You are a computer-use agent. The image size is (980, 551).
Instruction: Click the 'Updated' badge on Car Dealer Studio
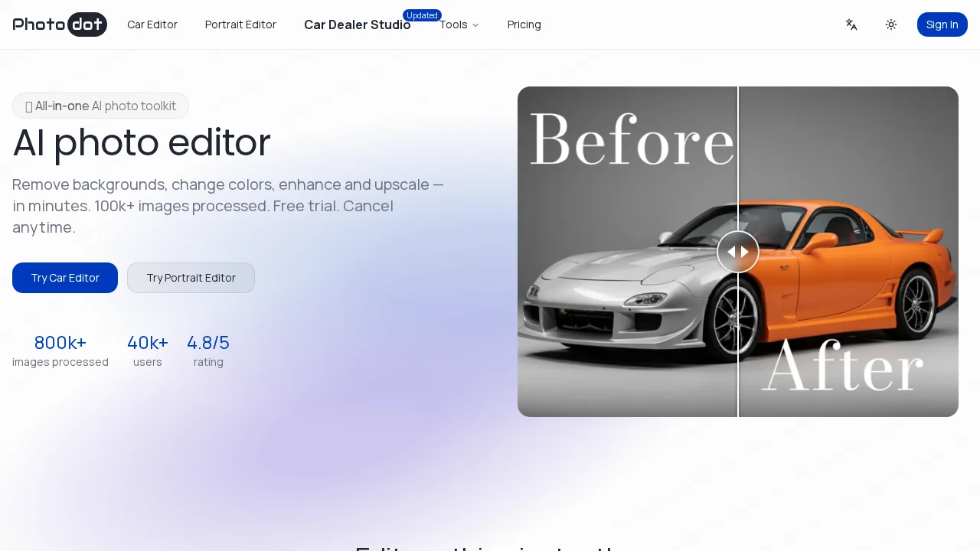tap(422, 15)
